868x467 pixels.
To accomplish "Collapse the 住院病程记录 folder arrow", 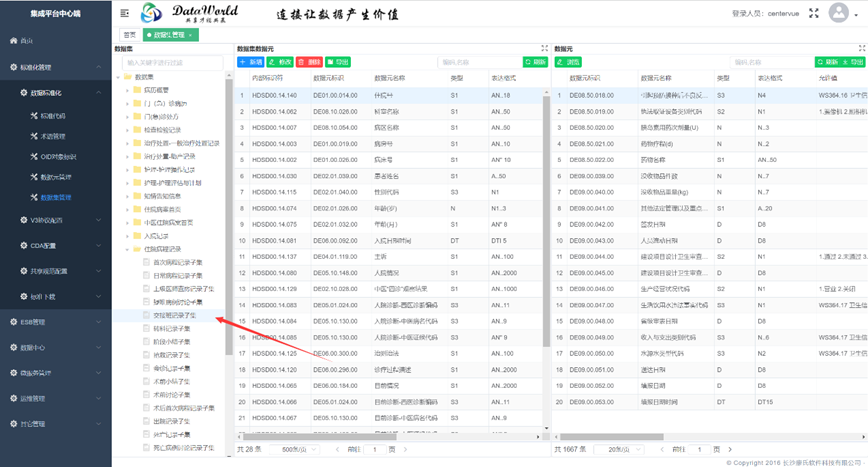I will 127,249.
